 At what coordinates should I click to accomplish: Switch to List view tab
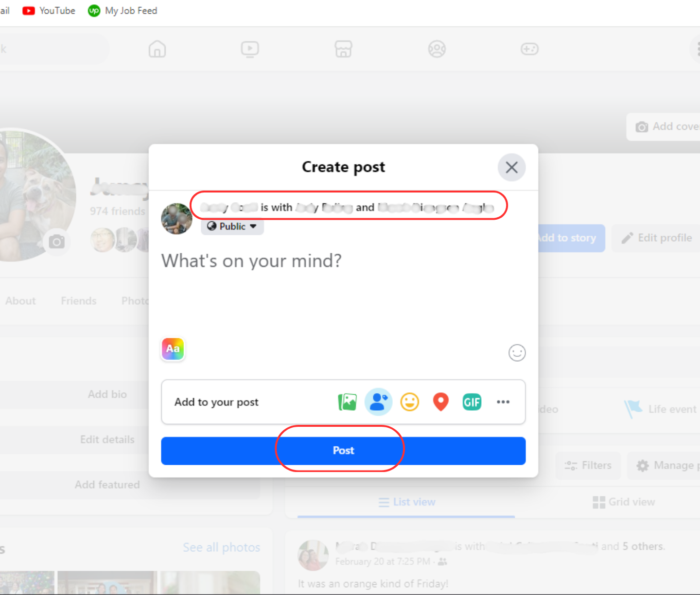(407, 502)
